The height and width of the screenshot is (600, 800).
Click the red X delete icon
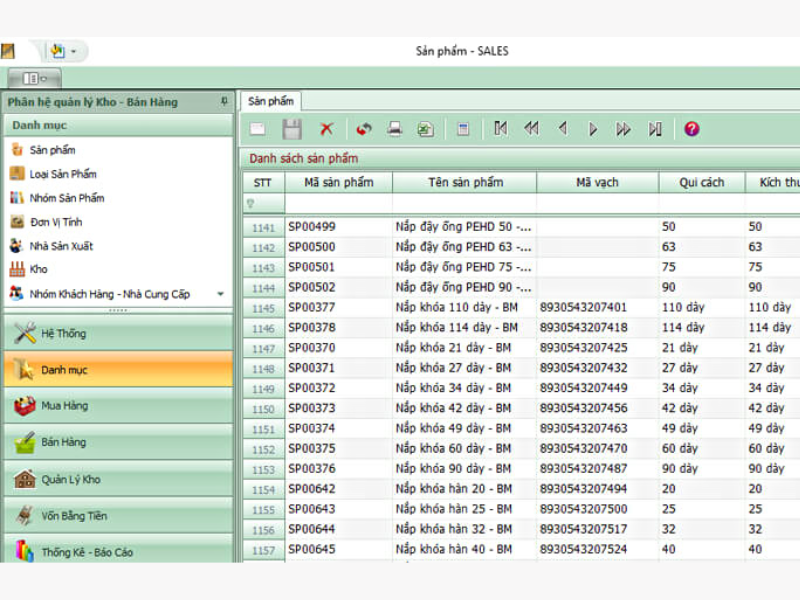(x=326, y=129)
